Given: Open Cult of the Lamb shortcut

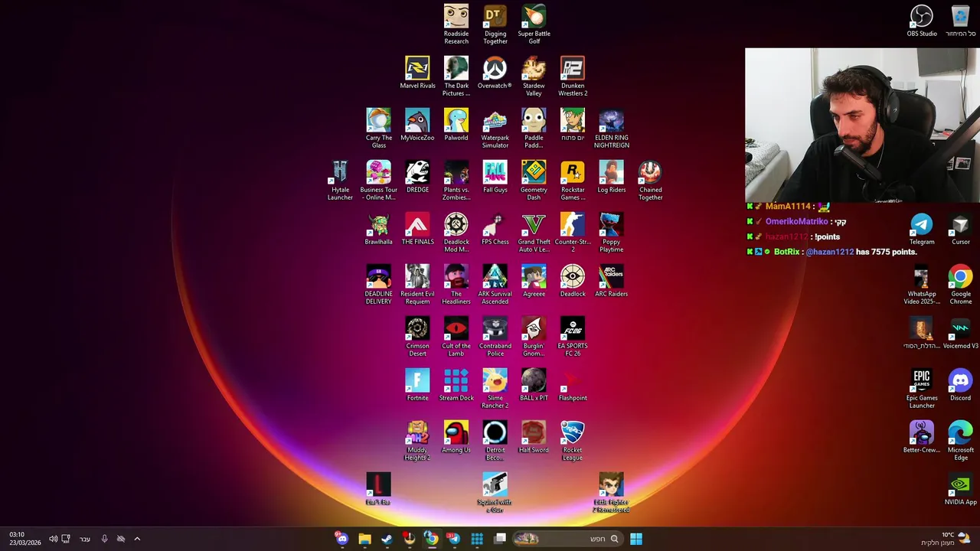Looking at the screenshot, I should 456,337.
